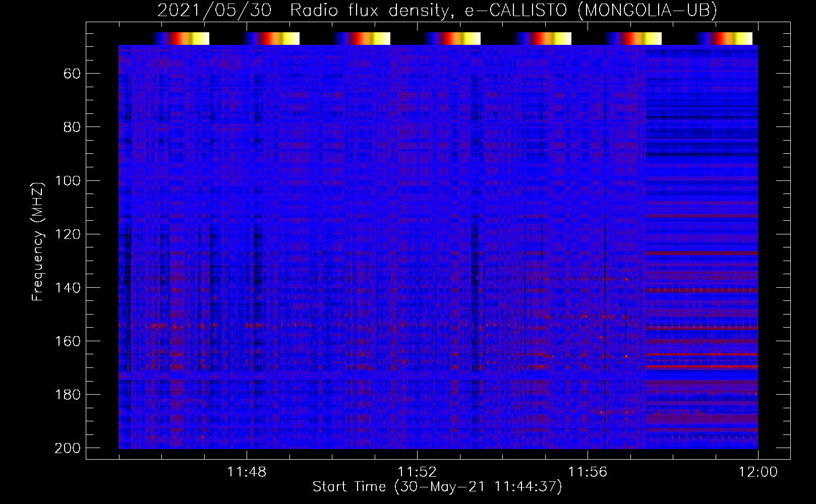Click the 180 MHz frequency tick label
This screenshot has height=504, width=816.
click(x=68, y=395)
